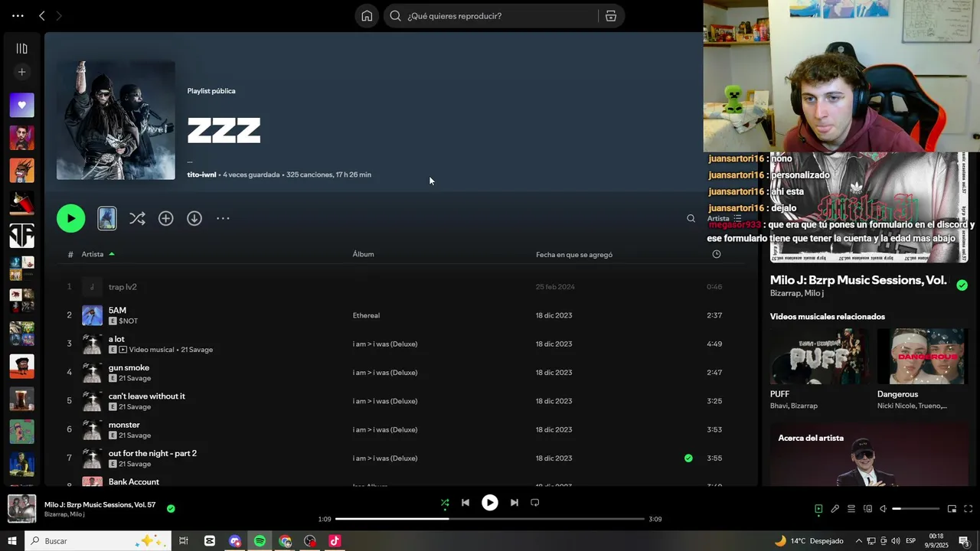Open album 'i am > i was (Deluxe)' for gun smoke
The height and width of the screenshot is (551, 980).
[x=385, y=373]
